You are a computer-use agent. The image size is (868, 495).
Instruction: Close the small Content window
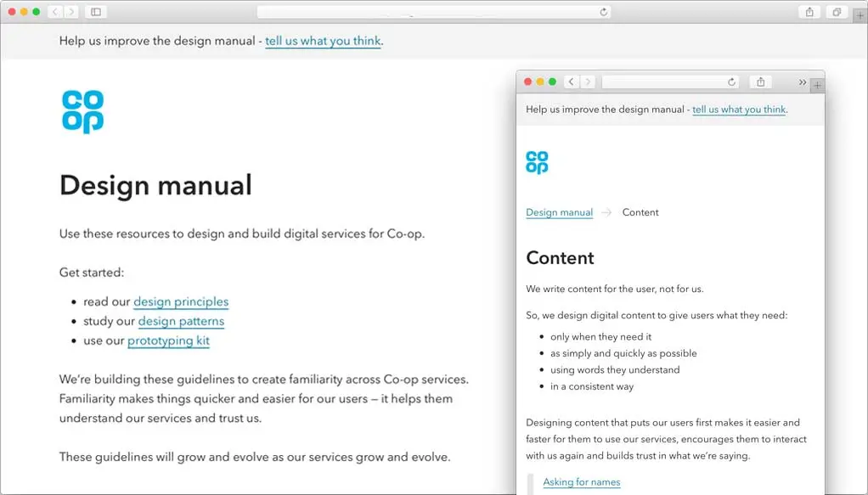click(x=528, y=82)
